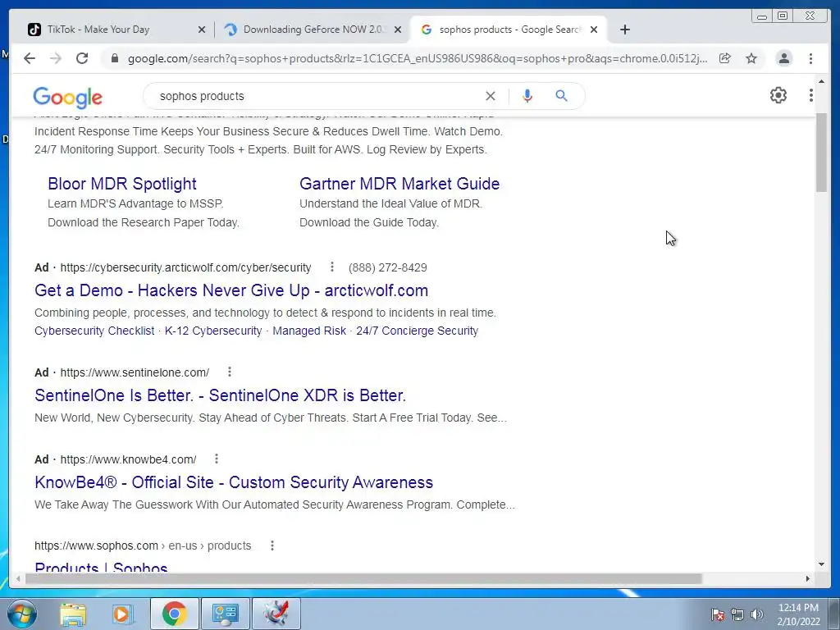Bookmark this page with the star
The height and width of the screenshot is (630, 840).
[751, 58]
